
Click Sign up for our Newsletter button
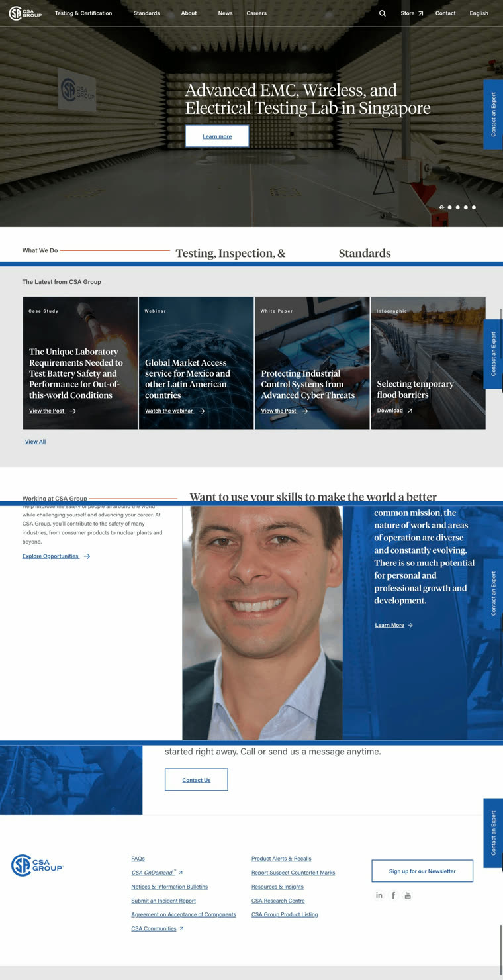(x=422, y=871)
